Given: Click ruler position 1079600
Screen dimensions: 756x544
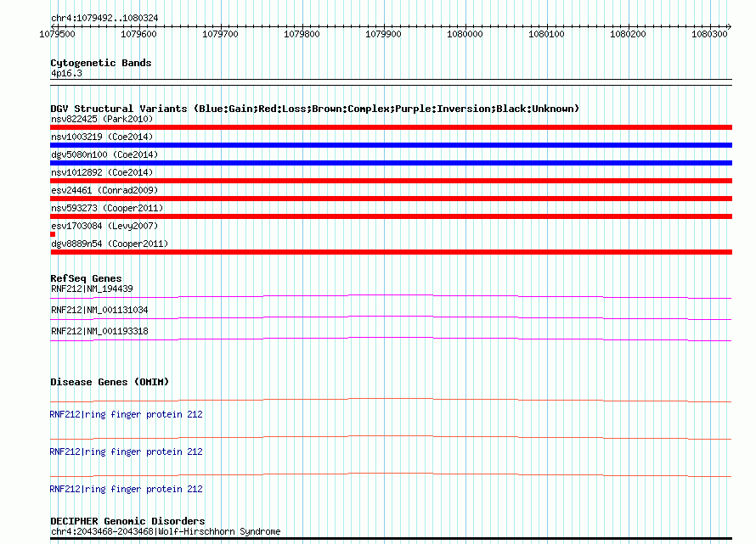Looking at the screenshot, I should tap(138, 34).
